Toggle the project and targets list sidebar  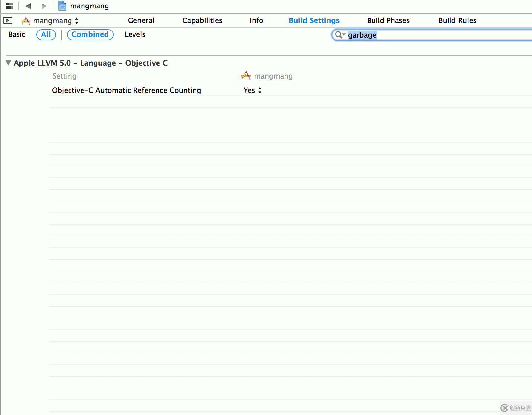8,21
